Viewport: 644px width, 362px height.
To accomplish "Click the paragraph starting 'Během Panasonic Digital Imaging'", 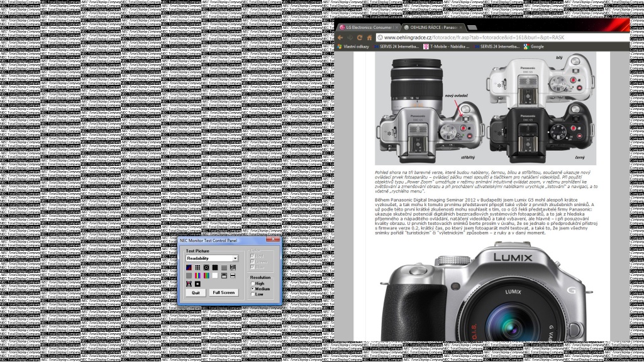I will 486,216.
